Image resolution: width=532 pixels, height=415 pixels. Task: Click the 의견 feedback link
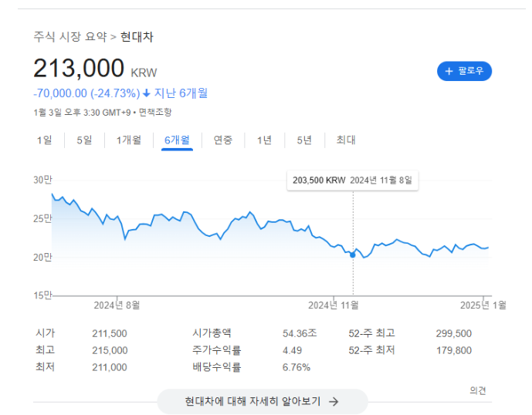tap(478, 390)
